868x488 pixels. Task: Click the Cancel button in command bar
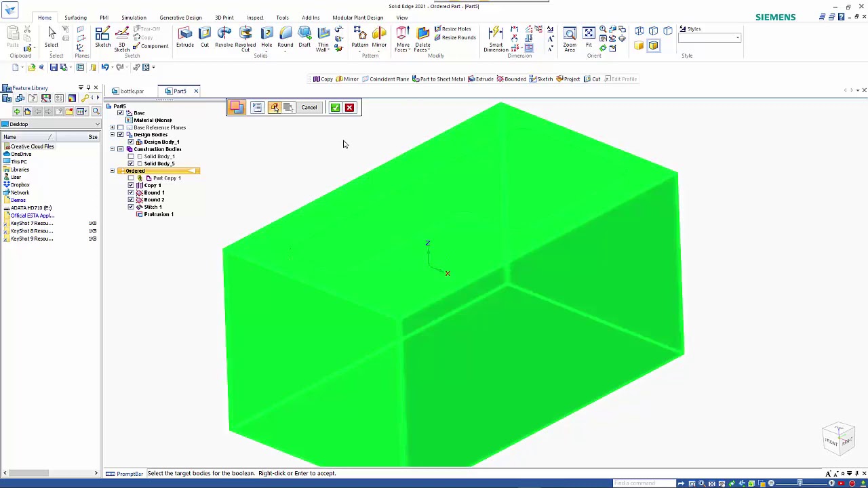pos(309,107)
